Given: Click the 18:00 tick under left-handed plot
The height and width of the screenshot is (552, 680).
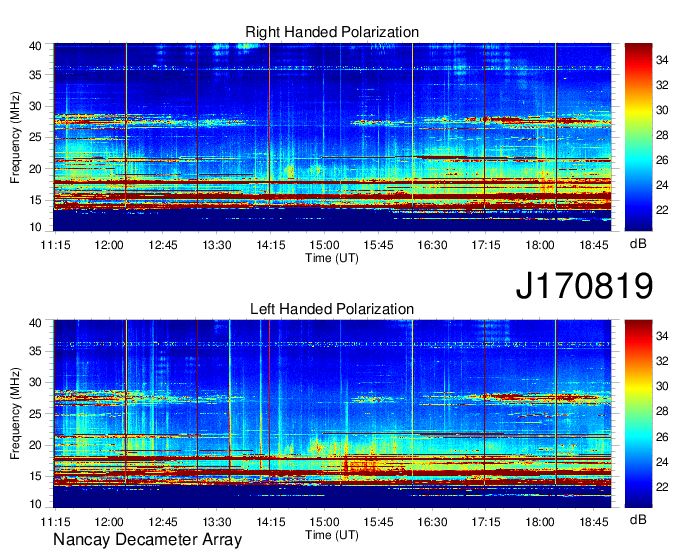Looking at the screenshot, I should pyautogui.click(x=540, y=522).
